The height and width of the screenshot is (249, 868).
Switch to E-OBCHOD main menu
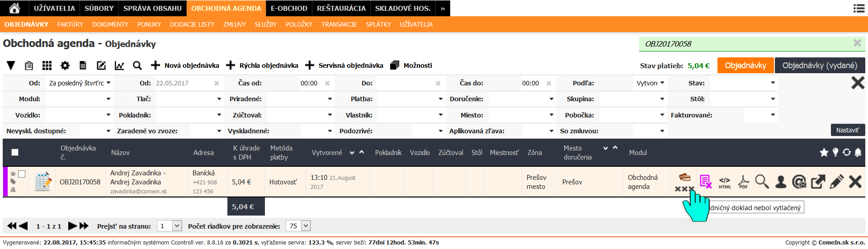click(289, 8)
